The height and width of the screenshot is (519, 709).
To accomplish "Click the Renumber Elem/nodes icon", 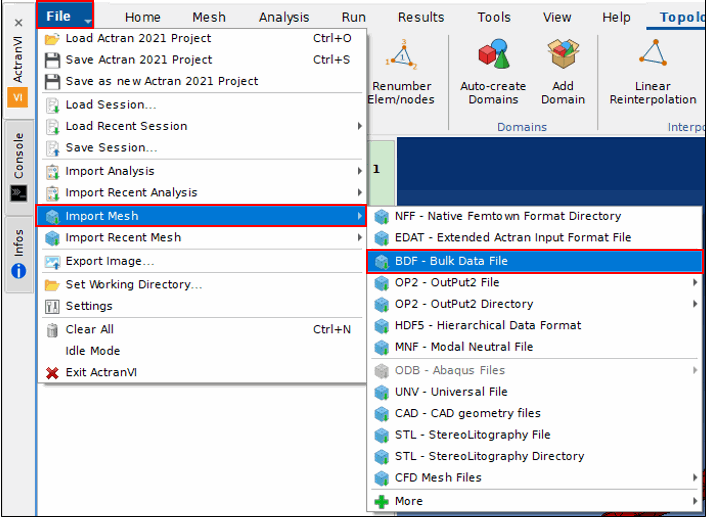I will 402,55.
